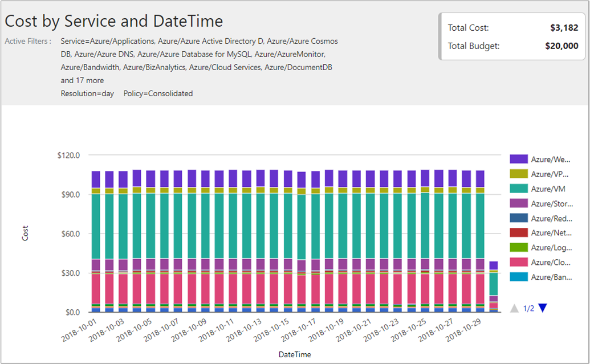590x364 pixels.
Task: Click the $90.0 y-axis label
Action: (70, 195)
